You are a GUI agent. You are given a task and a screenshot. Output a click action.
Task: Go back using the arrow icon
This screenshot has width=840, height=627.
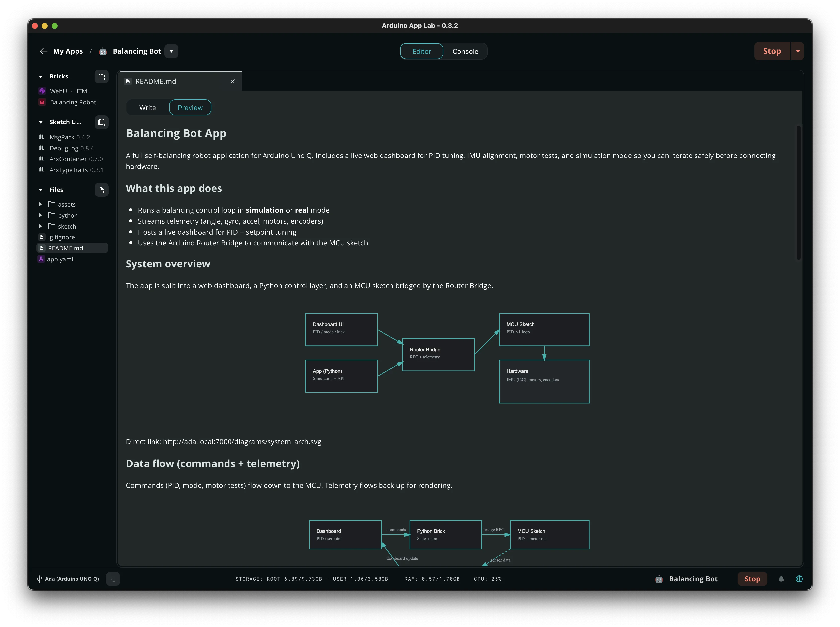[44, 51]
